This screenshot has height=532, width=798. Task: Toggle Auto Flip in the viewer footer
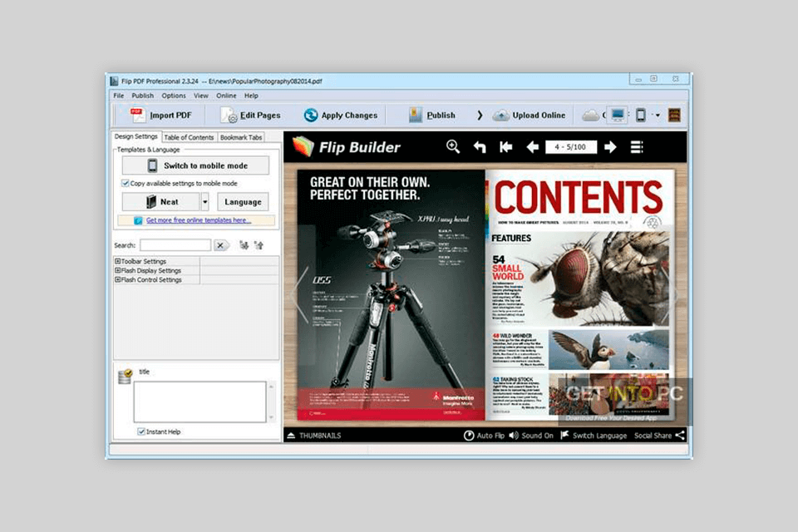point(484,436)
